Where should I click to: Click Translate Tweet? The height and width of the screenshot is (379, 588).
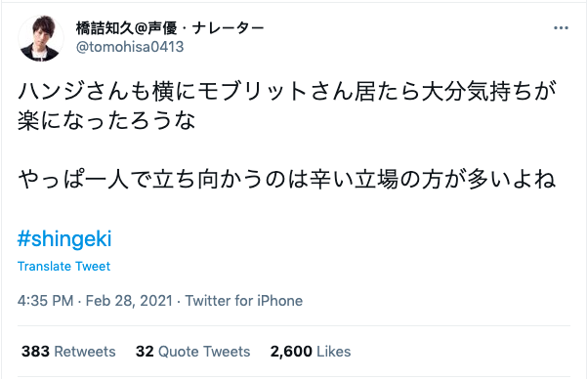(x=63, y=266)
